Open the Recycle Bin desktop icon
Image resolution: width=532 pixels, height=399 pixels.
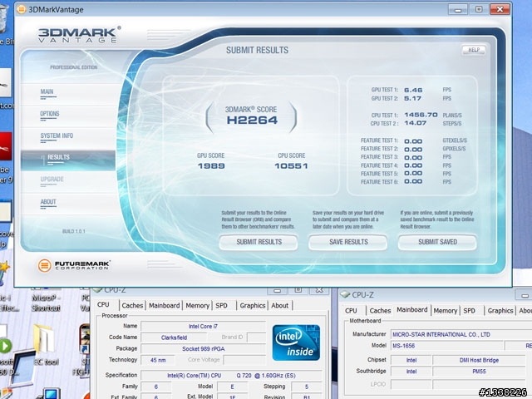click(6, 24)
